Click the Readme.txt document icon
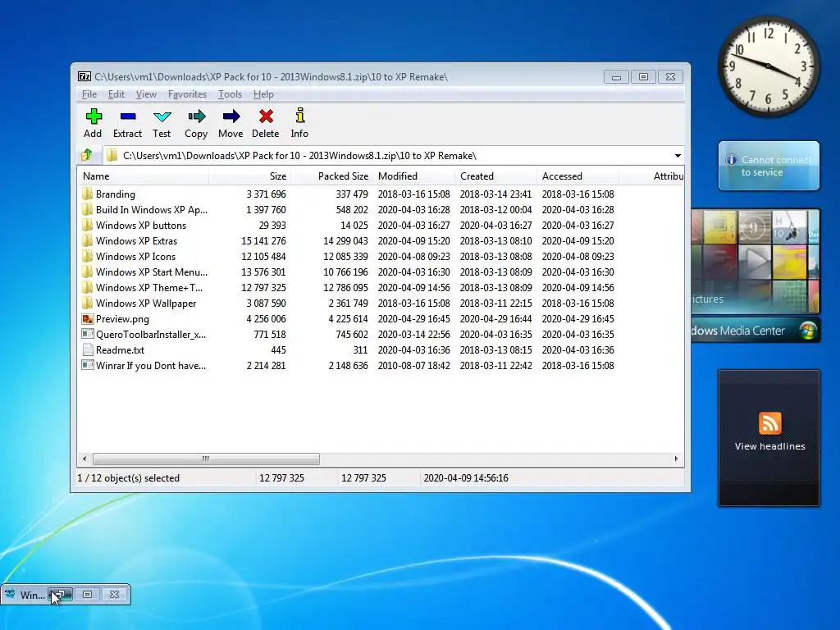The image size is (840, 630). click(x=87, y=349)
